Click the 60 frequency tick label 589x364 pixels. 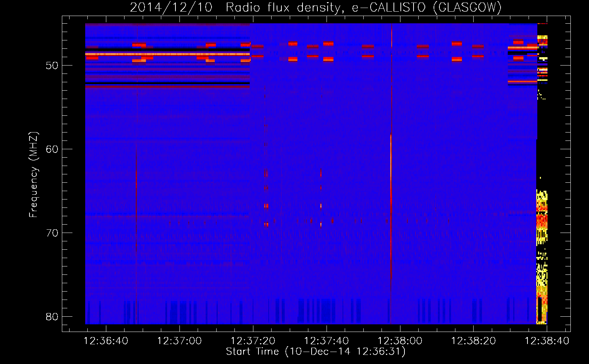pos(52,149)
